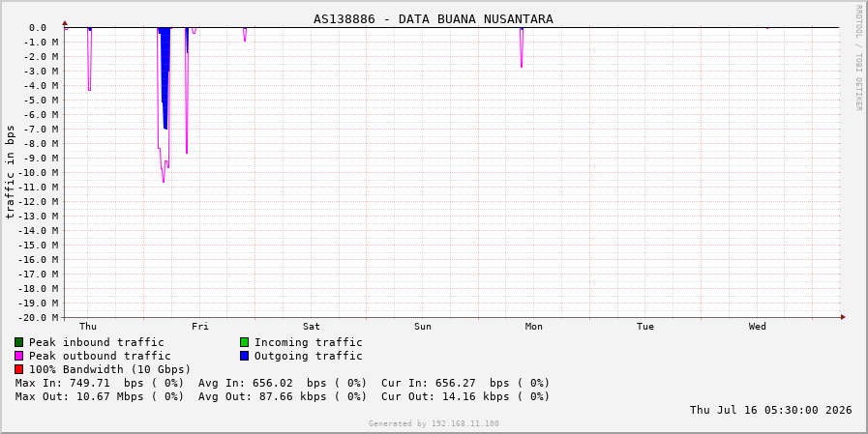
Task: Click the red arrowhead atop the y-axis
Action: point(65,23)
